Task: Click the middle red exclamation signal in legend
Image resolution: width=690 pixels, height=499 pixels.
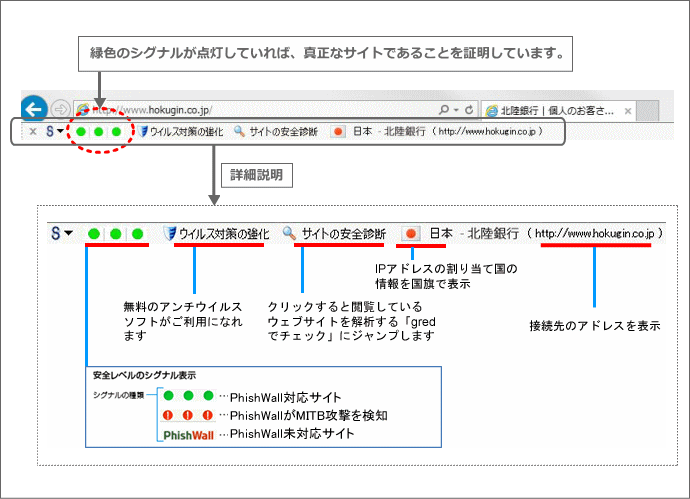Action: coord(188,415)
